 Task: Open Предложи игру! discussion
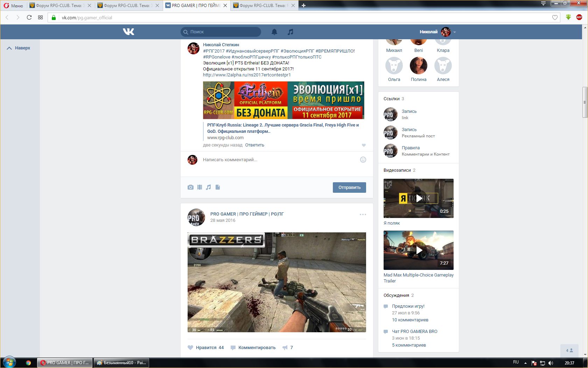tap(408, 306)
